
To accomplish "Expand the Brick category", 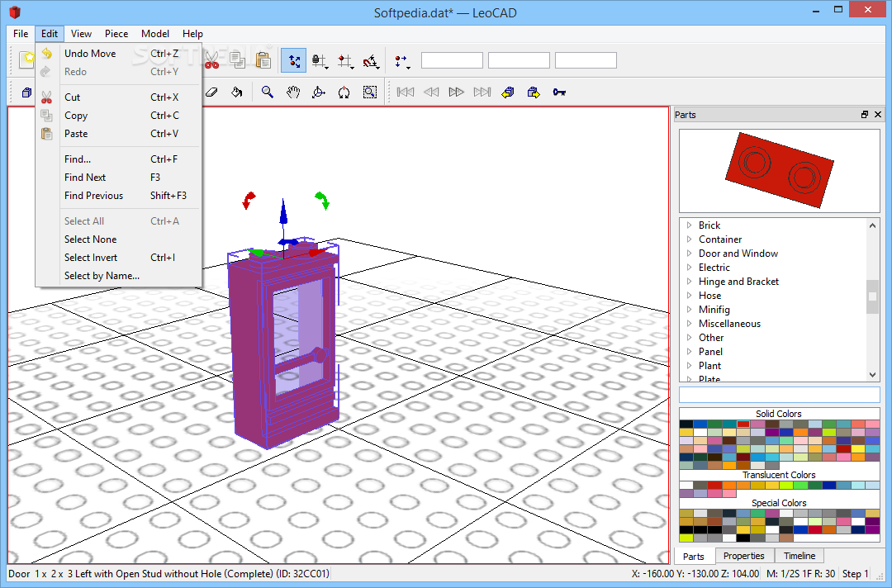I will tap(689, 225).
